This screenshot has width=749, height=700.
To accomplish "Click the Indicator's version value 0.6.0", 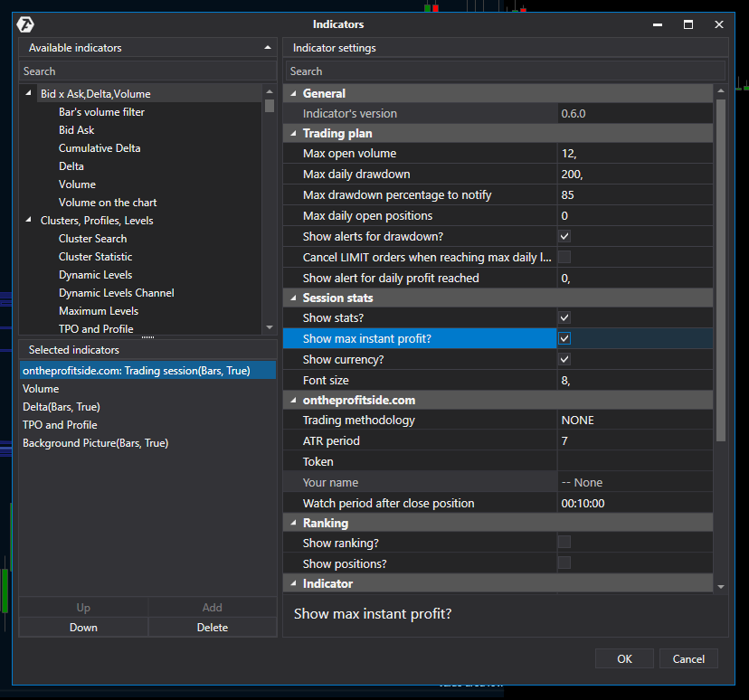I will (635, 114).
